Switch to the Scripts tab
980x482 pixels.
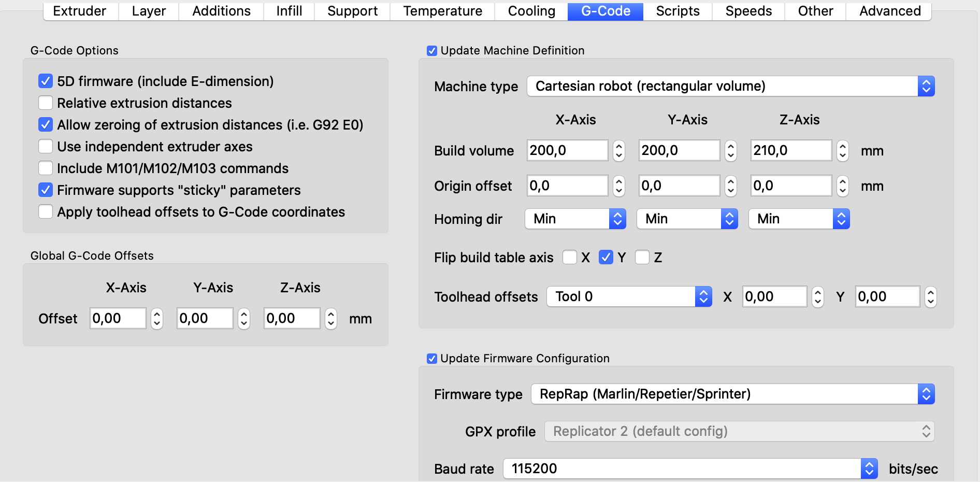[677, 11]
